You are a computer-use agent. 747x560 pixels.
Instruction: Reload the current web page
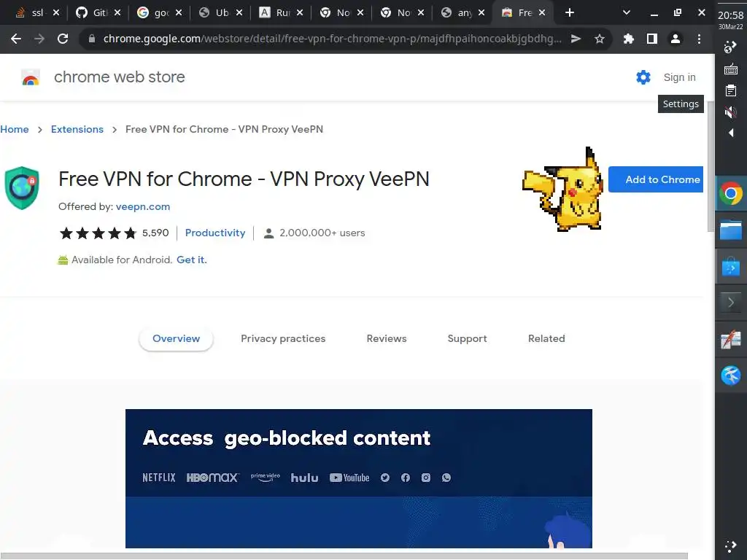click(x=63, y=39)
